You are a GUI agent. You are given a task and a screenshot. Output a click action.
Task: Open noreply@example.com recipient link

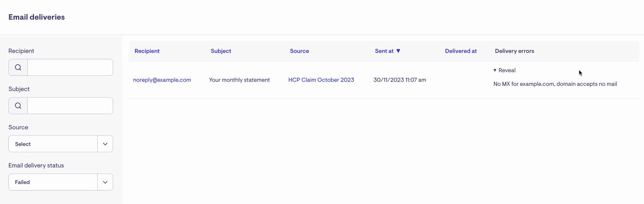[x=162, y=80]
